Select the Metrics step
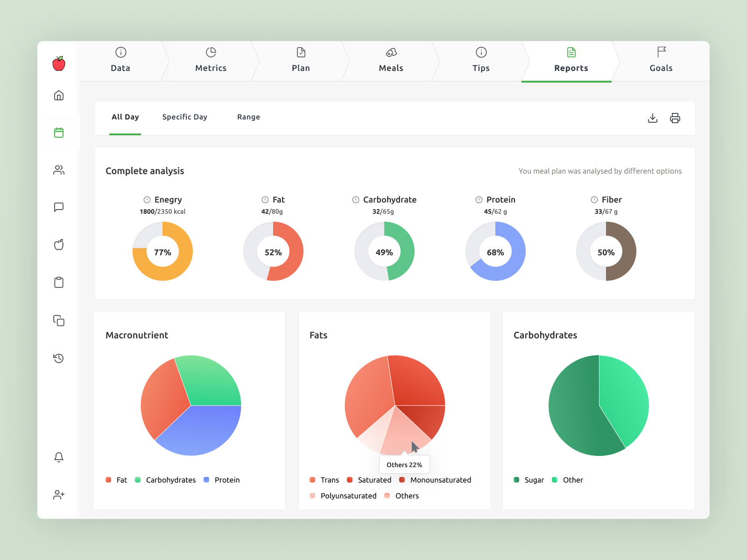Viewport: 747px width, 560px height. [x=211, y=61]
